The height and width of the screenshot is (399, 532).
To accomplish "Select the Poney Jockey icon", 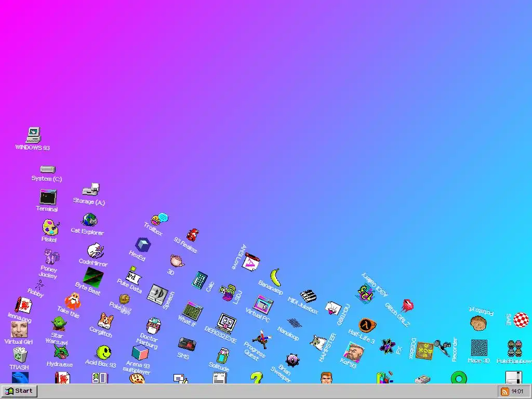I will pyautogui.click(x=51, y=257).
